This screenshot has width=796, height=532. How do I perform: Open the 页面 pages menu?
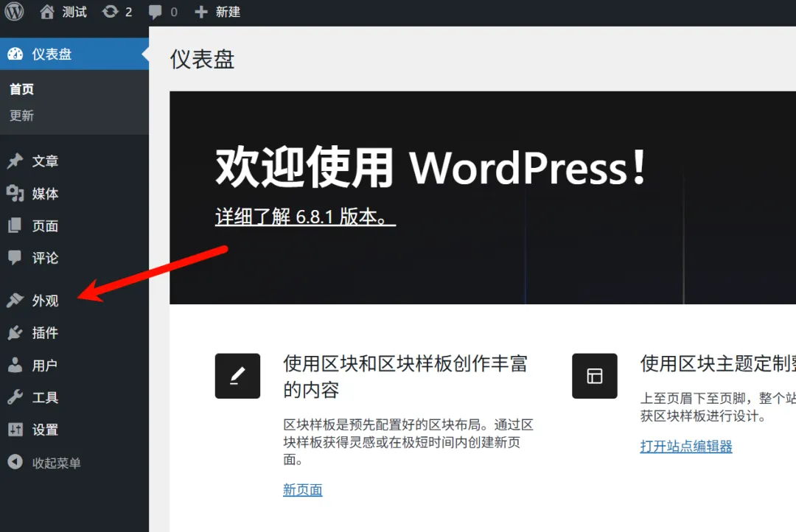coord(74,225)
